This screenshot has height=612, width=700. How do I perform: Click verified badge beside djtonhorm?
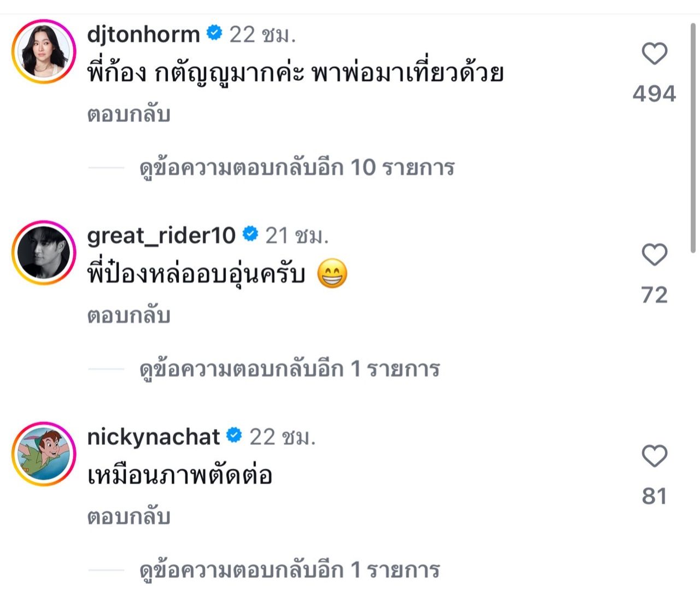click(x=214, y=34)
